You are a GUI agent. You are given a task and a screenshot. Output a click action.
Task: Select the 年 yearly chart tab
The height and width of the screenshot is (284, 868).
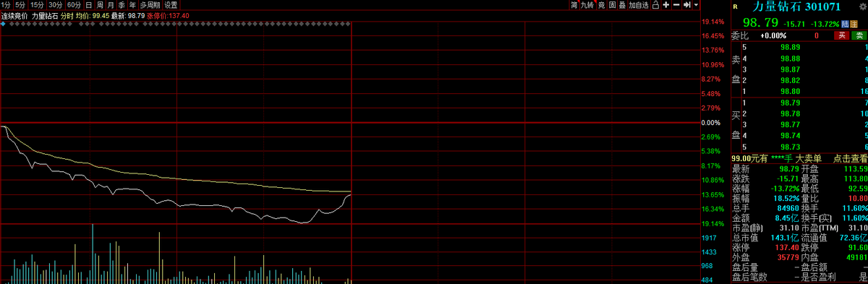point(132,4)
